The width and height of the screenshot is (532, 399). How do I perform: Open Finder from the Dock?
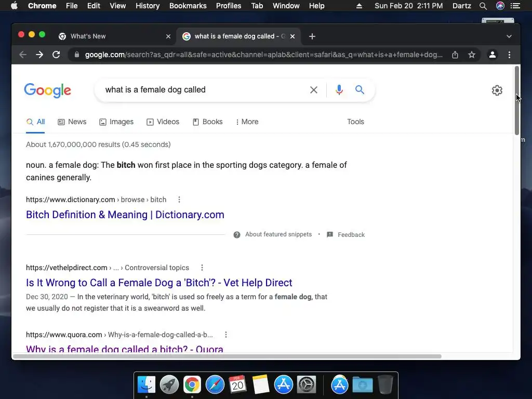[x=146, y=384]
